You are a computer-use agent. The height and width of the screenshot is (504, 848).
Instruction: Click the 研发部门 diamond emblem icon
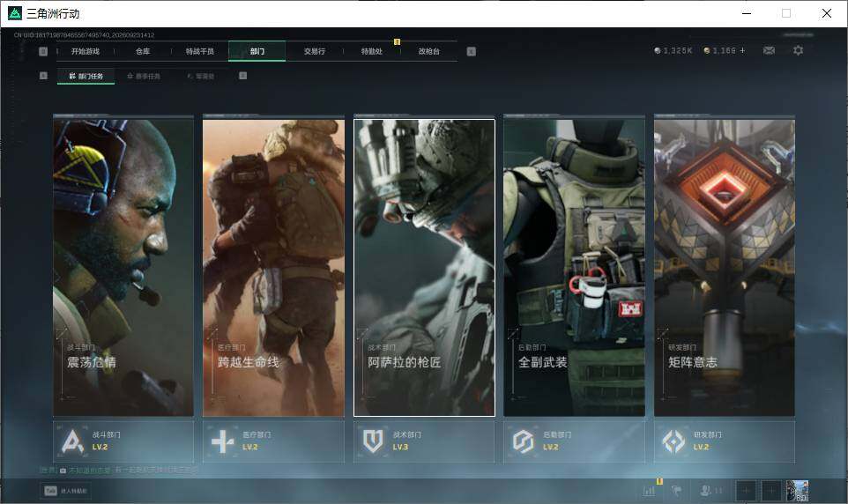(673, 441)
